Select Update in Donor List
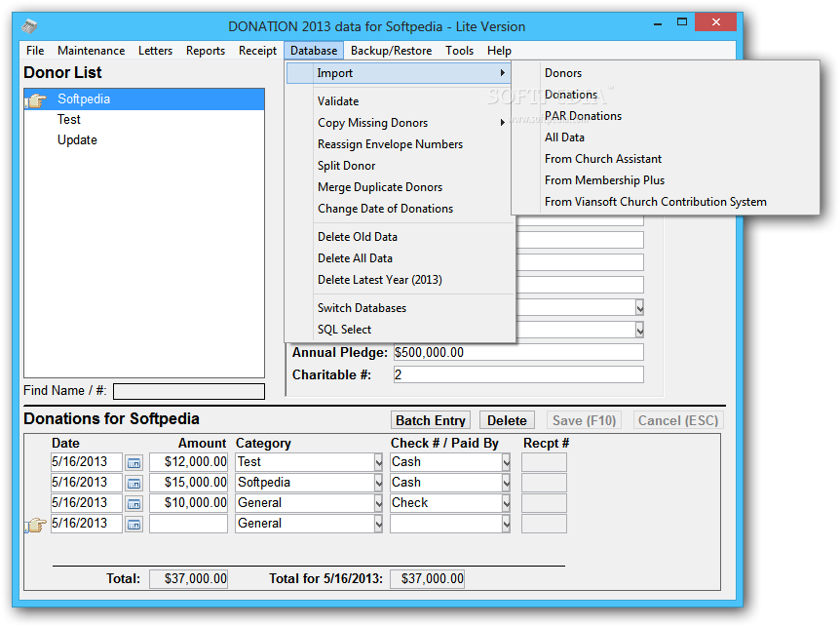840x627 pixels. (x=144, y=139)
